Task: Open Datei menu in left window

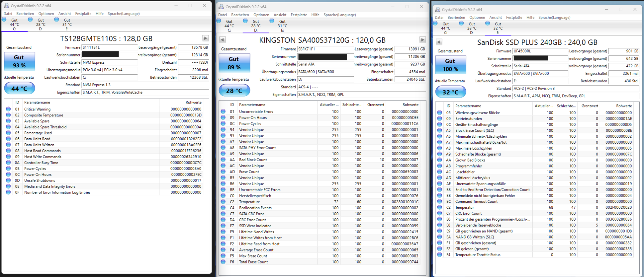Action: point(8,14)
